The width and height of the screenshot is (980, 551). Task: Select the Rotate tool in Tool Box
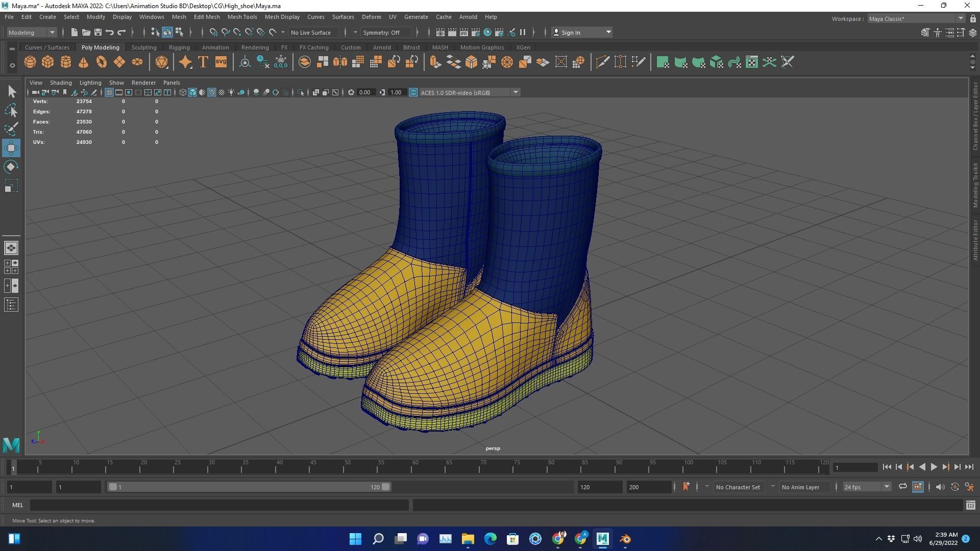click(11, 167)
